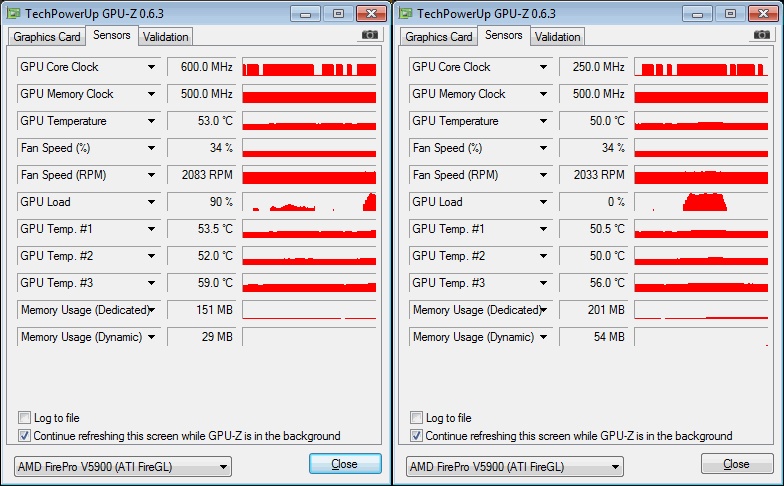Select Sensors tab in left window
The width and height of the screenshot is (784, 486).
[112, 36]
